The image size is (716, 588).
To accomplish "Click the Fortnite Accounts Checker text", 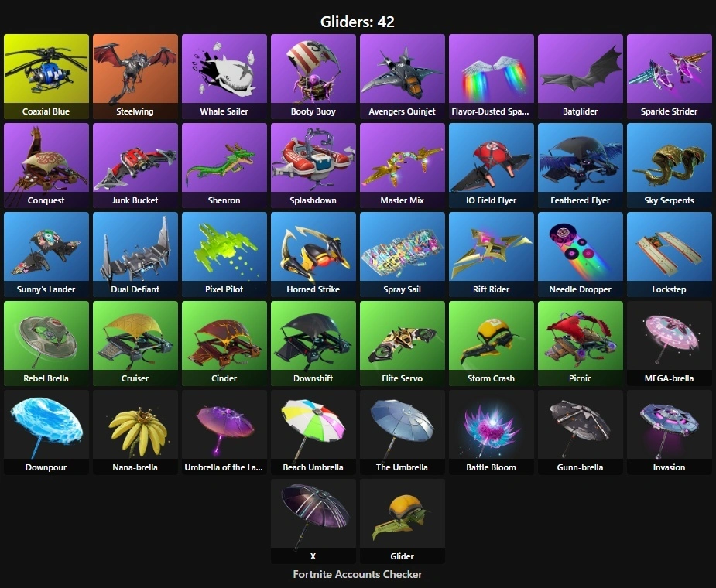I will pyautogui.click(x=358, y=574).
